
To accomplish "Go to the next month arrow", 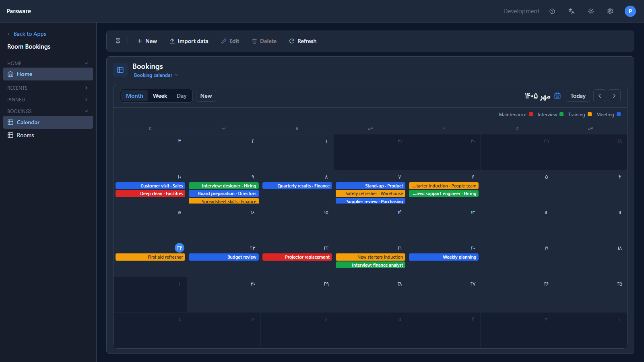I will (x=614, y=96).
